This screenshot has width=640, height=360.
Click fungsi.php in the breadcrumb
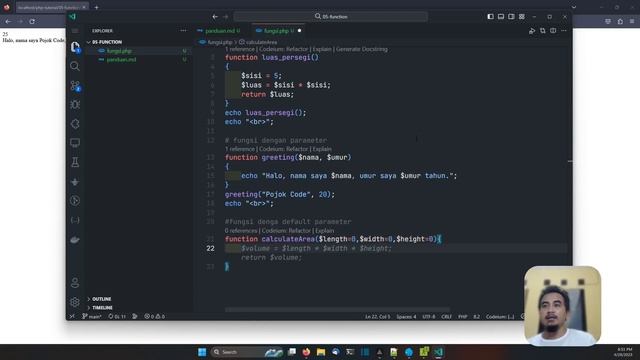[220, 42]
